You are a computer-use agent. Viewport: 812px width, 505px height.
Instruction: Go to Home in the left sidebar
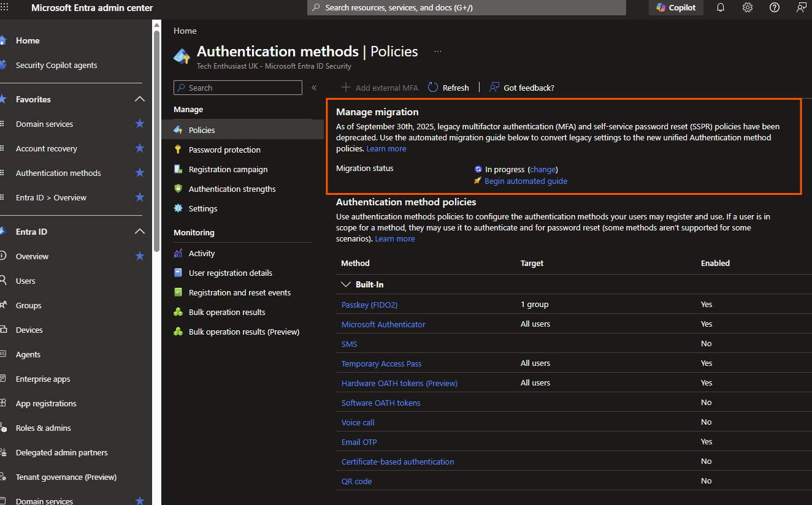pyautogui.click(x=28, y=40)
